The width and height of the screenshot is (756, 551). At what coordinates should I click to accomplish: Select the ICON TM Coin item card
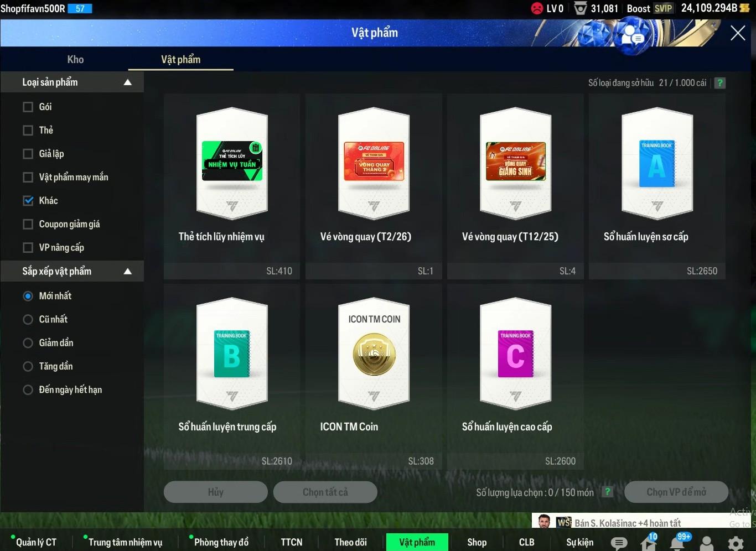pos(374,365)
